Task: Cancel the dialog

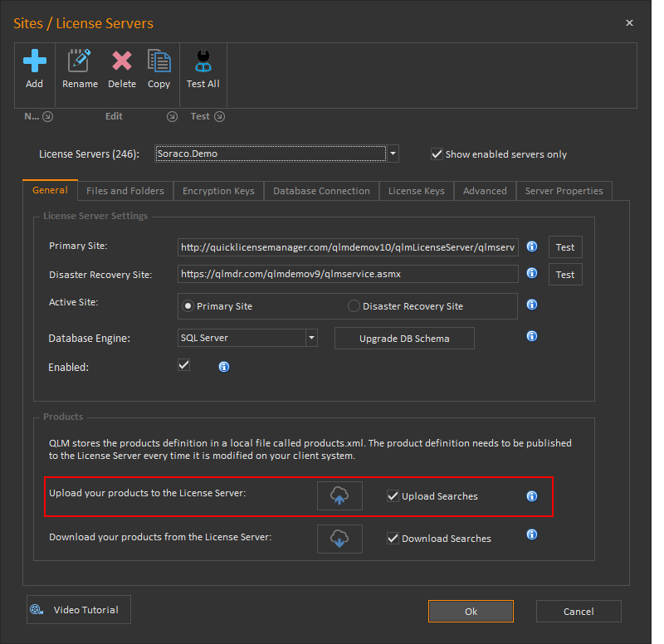Action: click(x=579, y=612)
